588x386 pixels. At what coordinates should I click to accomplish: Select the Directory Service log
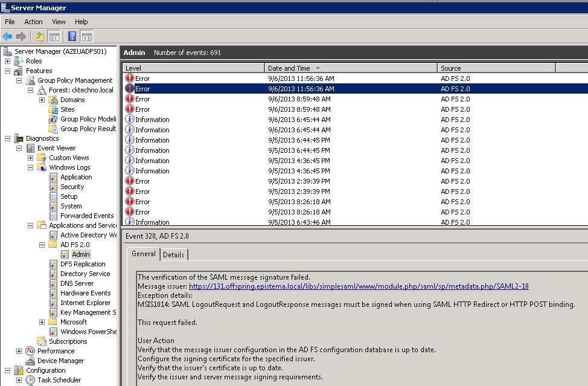coord(85,274)
